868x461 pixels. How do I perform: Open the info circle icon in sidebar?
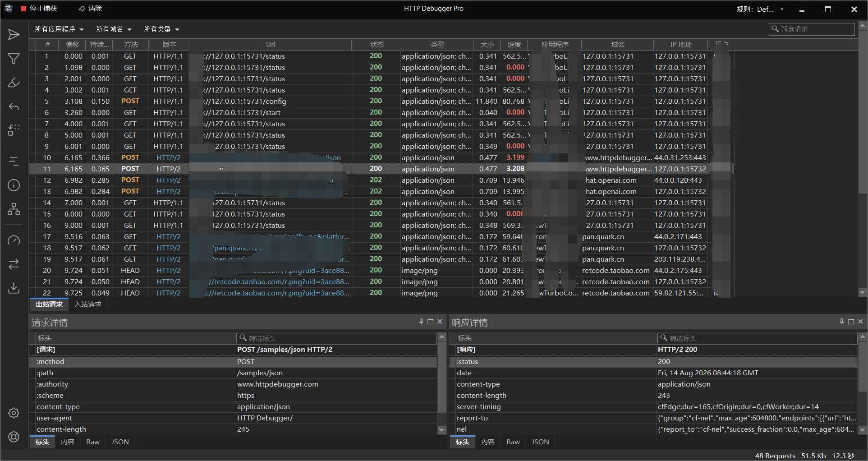[14, 185]
